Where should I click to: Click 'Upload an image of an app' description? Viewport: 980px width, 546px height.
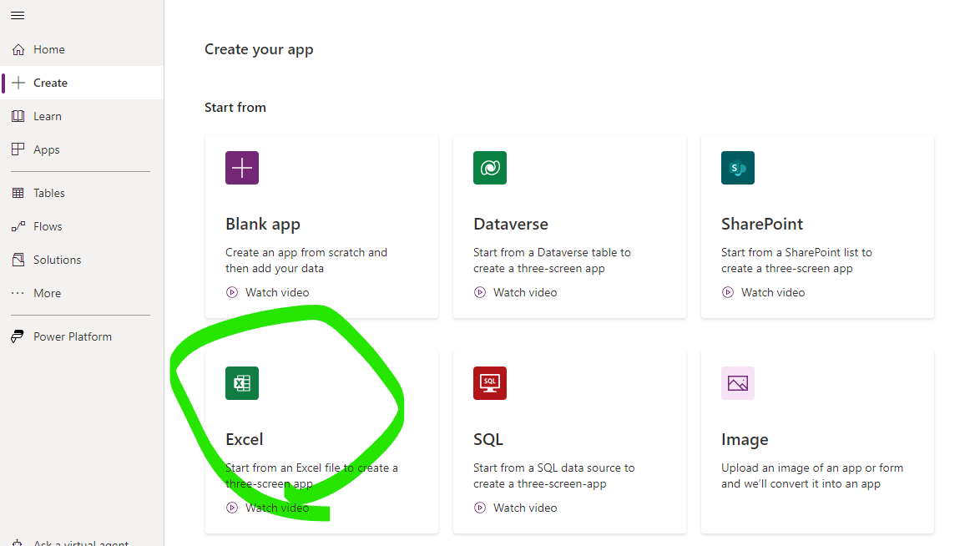tap(812, 475)
